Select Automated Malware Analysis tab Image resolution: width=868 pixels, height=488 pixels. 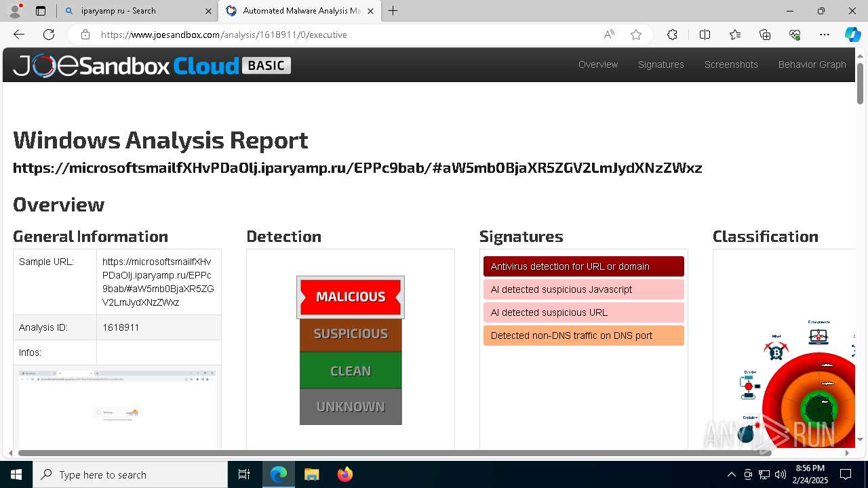[301, 11]
